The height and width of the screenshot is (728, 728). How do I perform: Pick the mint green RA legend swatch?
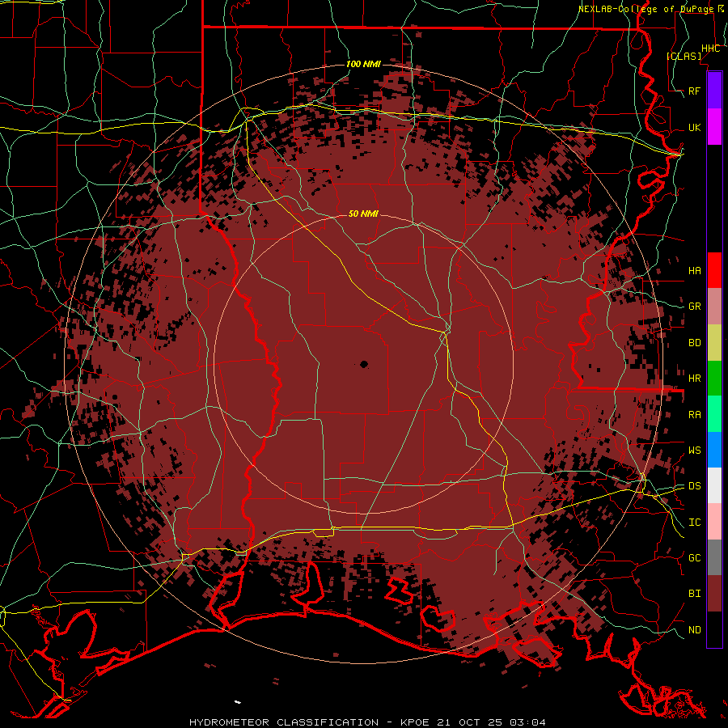[714, 414]
